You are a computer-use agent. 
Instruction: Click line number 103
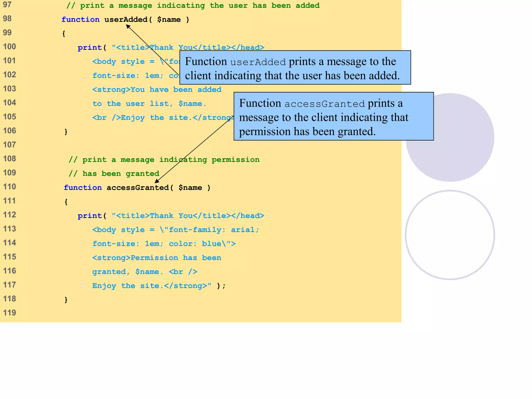(9, 89)
